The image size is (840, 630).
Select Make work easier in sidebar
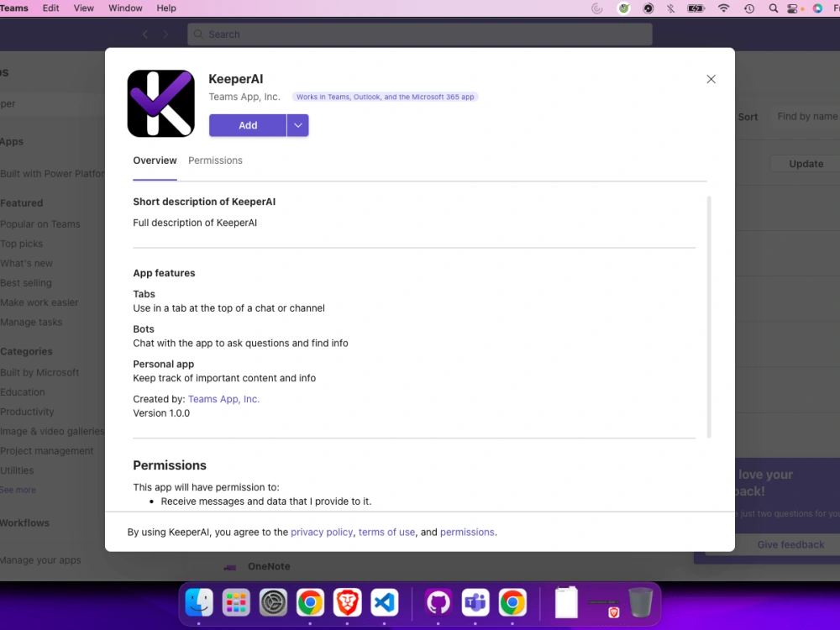click(x=39, y=302)
